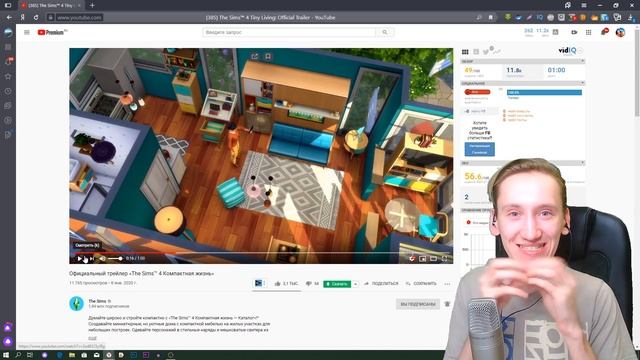Viewport: 640px width, 360px height.
Task: Open the star favorites icon in browser sidebar
Action: 8,76
